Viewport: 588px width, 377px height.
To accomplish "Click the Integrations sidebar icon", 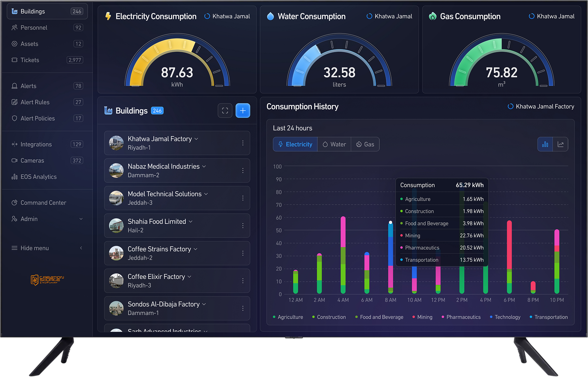I will (x=14, y=144).
